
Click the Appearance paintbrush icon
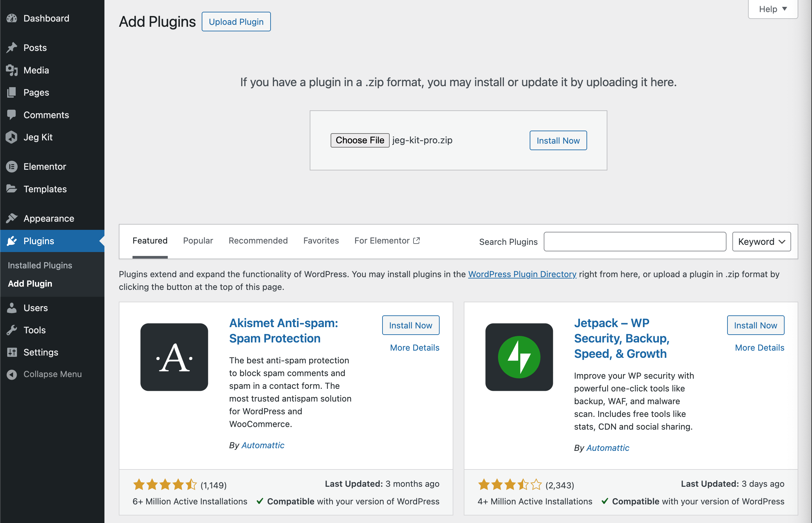point(12,218)
